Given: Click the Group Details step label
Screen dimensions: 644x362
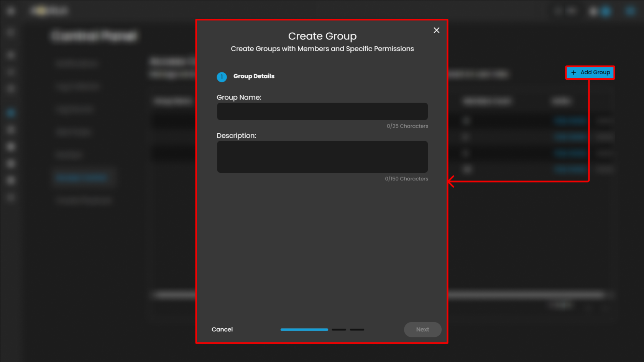Looking at the screenshot, I should point(254,76).
